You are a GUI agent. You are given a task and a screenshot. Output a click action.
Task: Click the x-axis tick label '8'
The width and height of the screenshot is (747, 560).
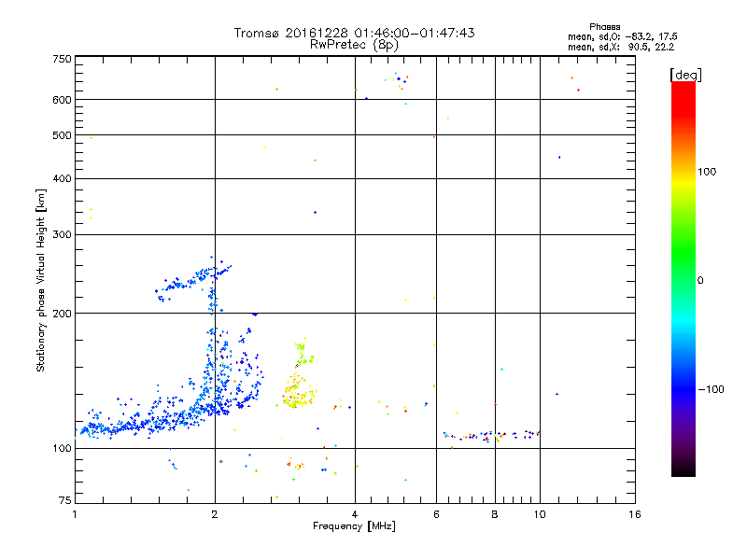coord(495,514)
